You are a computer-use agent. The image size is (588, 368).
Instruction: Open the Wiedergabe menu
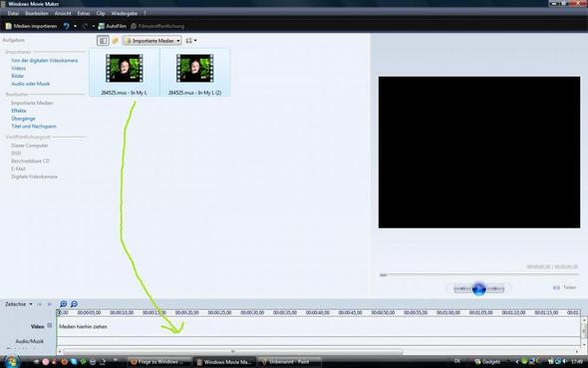tap(125, 14)
